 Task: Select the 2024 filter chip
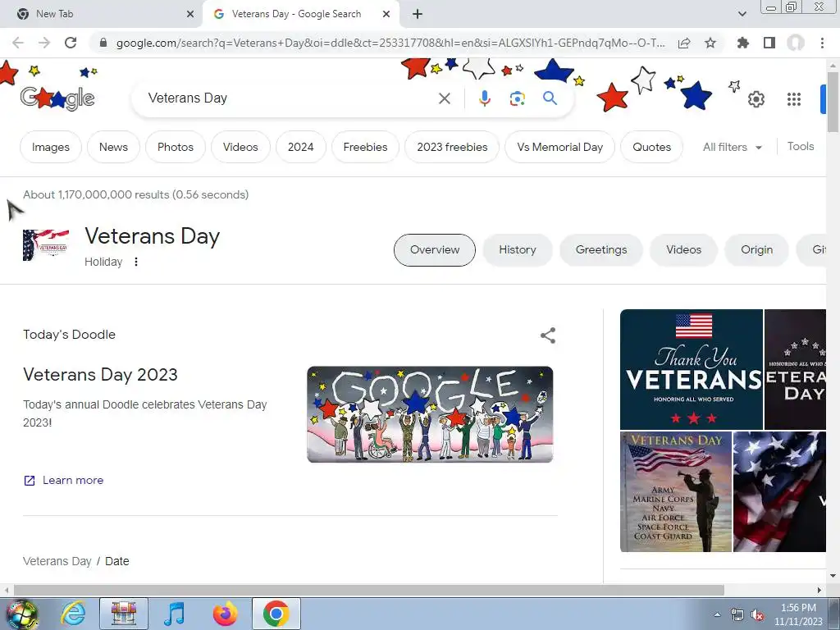(300, 147)
